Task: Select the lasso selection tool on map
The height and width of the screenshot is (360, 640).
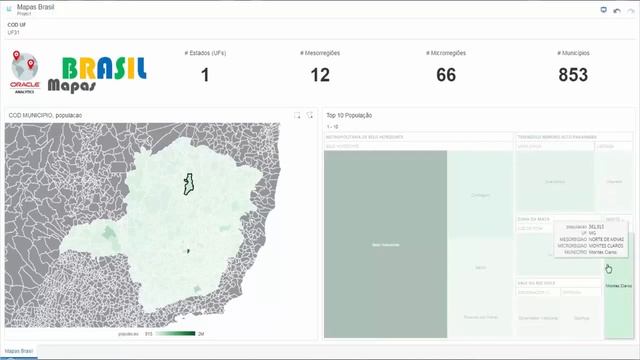Action: (x=310, y=116)
